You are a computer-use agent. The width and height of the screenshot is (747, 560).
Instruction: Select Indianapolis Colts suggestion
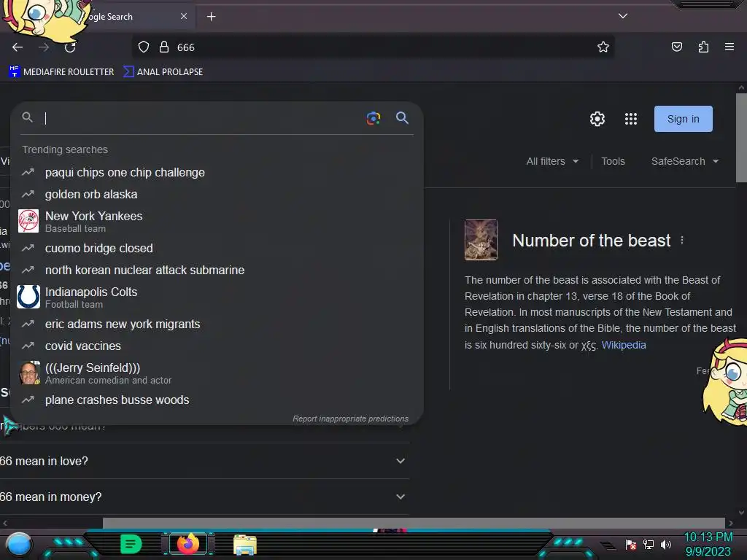point(217,297)
